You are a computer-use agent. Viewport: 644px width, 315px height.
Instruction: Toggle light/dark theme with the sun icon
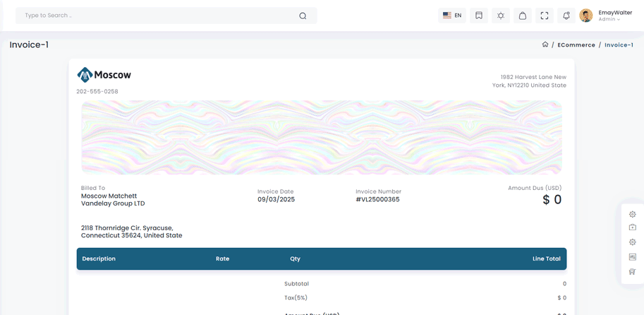click(501, 16)
